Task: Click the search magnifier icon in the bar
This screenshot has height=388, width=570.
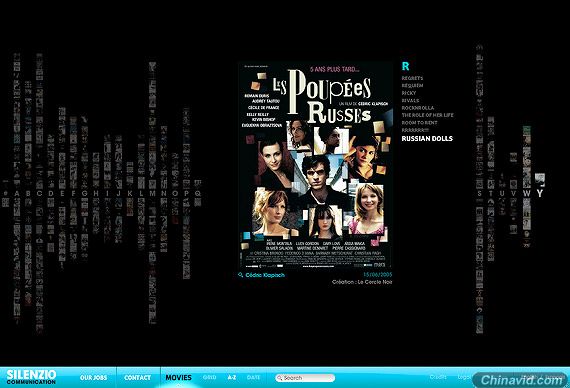Action: click(279, 378)
